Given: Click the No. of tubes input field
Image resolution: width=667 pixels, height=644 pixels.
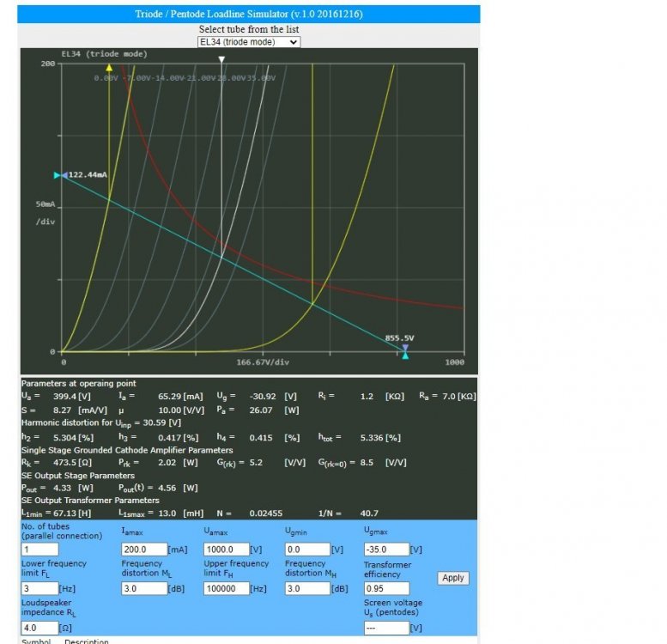Looking at the screenshot, I should [39, 550].
